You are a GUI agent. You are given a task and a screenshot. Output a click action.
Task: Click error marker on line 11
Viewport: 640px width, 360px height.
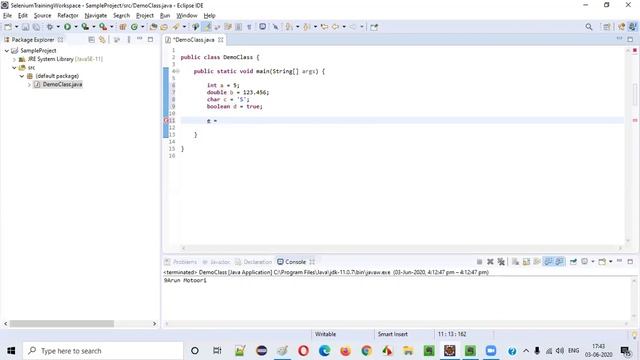pyautogui.click(x=166, y=120)
